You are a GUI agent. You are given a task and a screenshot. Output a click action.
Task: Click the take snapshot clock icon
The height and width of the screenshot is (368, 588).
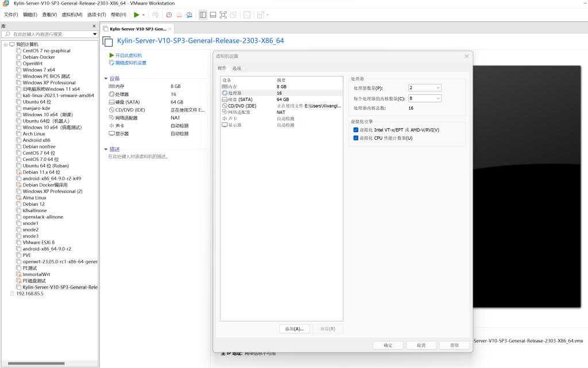[169, 15]
